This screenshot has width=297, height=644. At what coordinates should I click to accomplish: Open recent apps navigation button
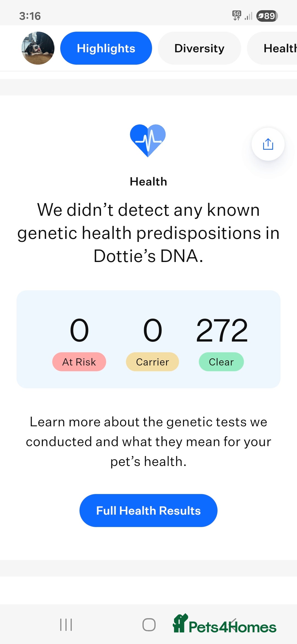[66, 625]
